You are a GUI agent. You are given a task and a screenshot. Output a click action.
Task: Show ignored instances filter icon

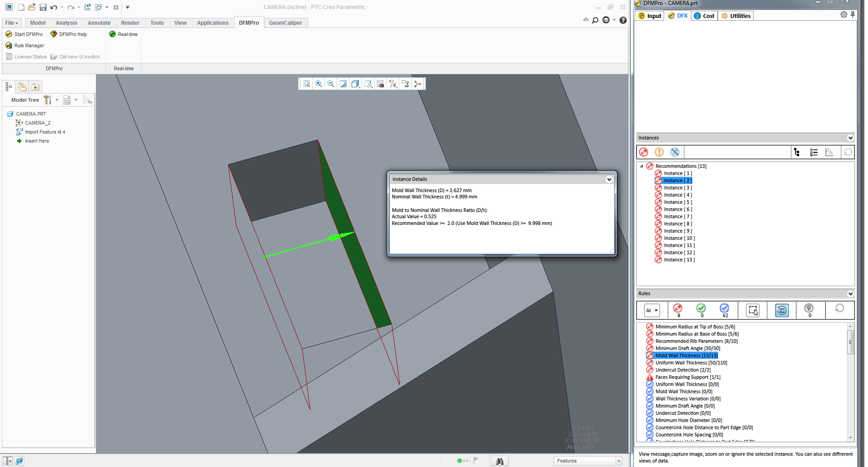pos(674,152)
